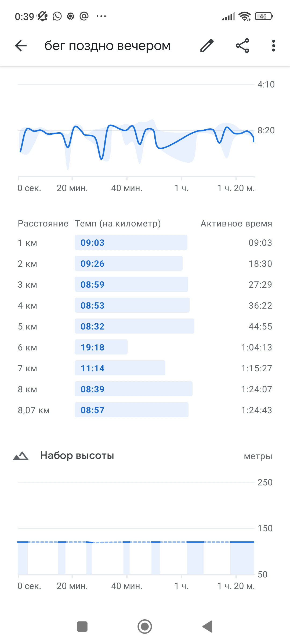Tap the 8,07 км pace bar 08:57
This screenshot has width=290, height=644.
[x=131, y=410]
